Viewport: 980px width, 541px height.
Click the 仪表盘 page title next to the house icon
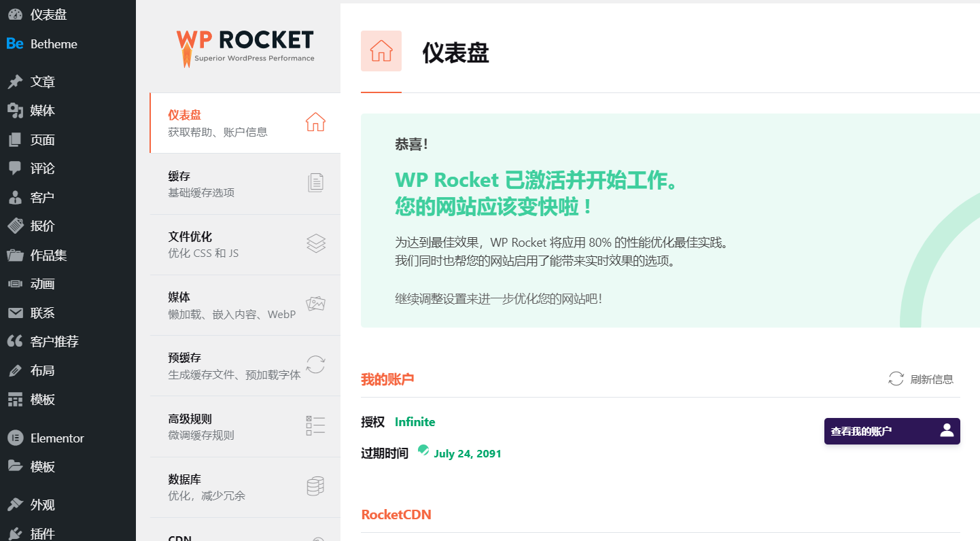(x=455, y=52)
